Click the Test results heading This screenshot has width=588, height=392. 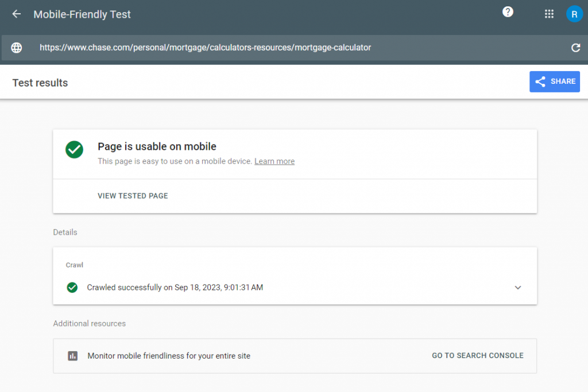[x=40, y=83]
